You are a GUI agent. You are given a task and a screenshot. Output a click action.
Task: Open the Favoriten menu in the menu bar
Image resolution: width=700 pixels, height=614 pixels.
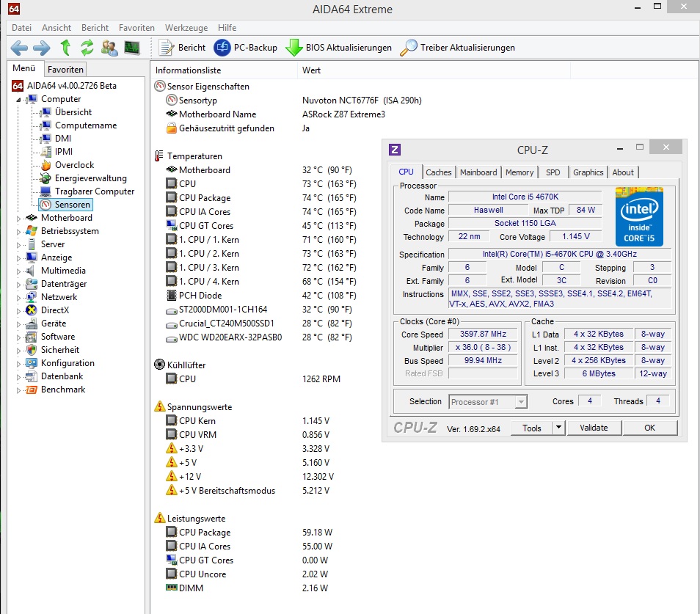tap(136, 28)
